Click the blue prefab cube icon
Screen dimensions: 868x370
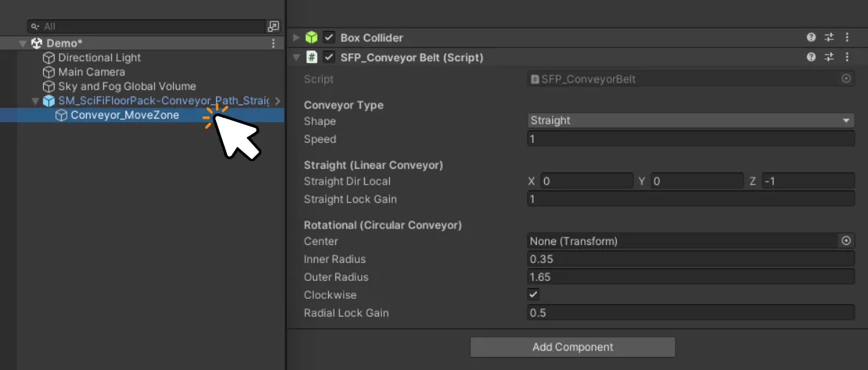tap(49, 101)
